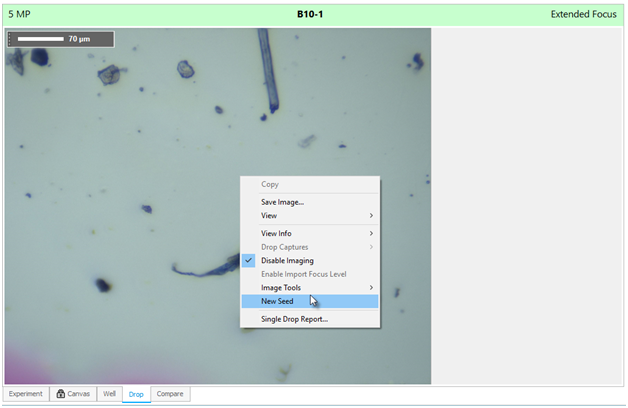
Task: Toggle Disable Imaging option
Action: coord(310,261)
